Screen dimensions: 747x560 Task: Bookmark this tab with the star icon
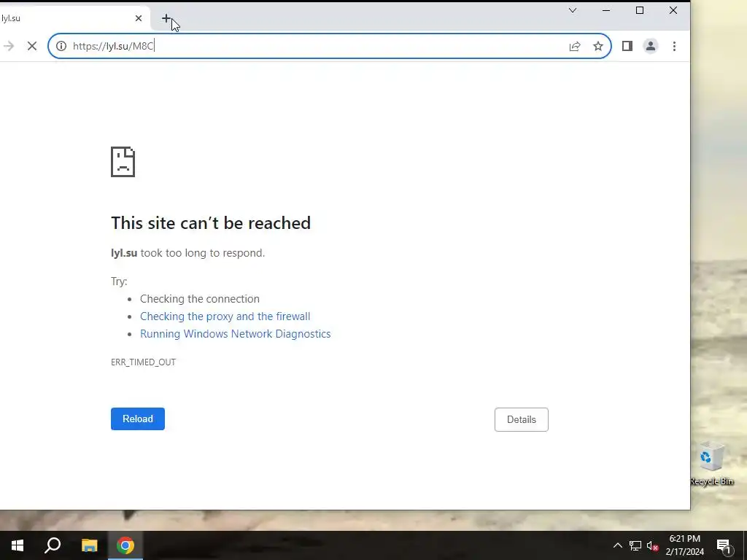(598, 46)
